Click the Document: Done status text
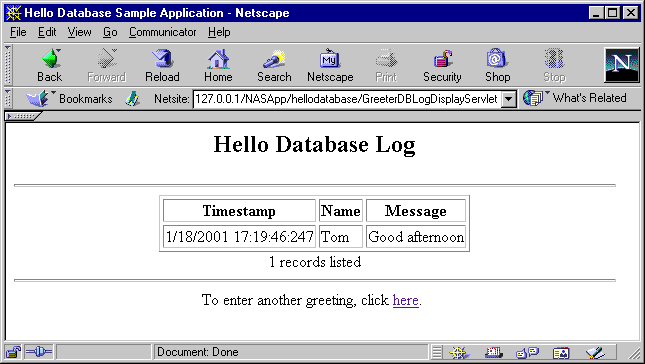The width and height of the screenshot is (645, 364). point(198,352)
